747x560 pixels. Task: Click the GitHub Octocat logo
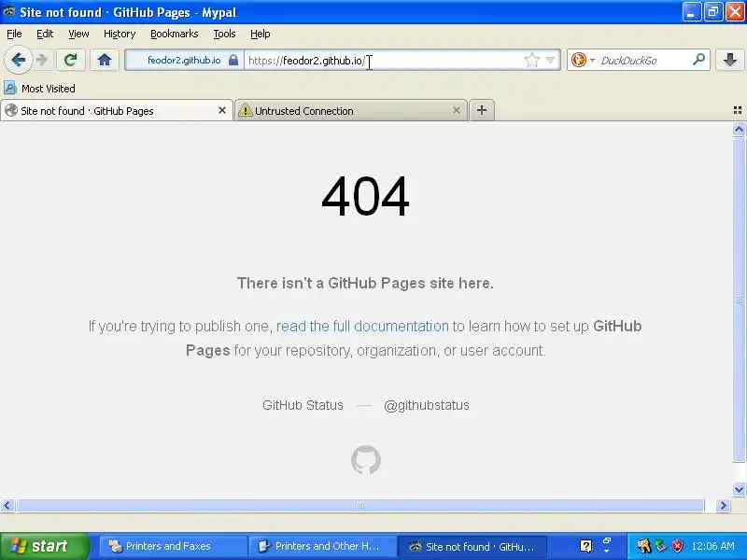(366, 459)
